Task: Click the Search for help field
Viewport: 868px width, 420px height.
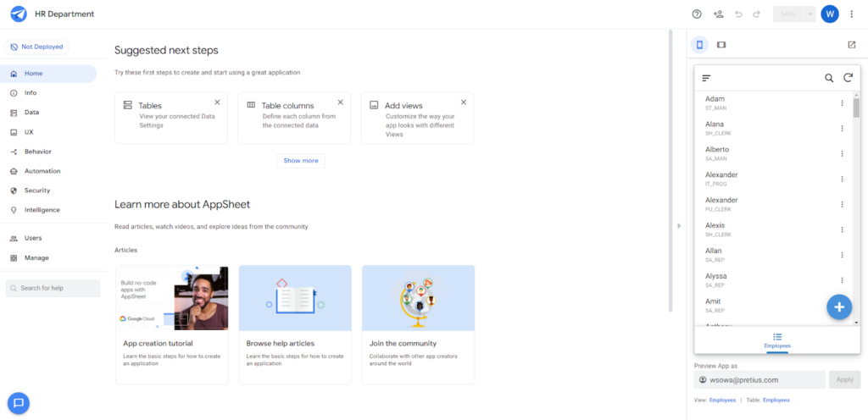Action: point(53,289)
